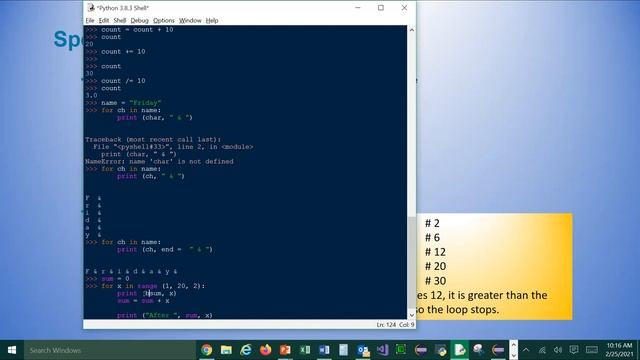Open the Edit menu

pyautogui.click(x=104, y=20)
